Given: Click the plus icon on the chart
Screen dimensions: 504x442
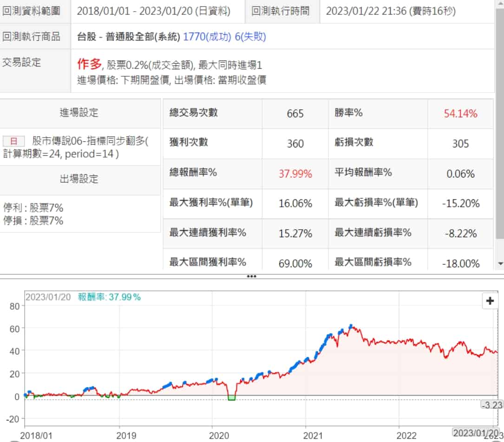Looking at the screenshot, I should 490,301.
